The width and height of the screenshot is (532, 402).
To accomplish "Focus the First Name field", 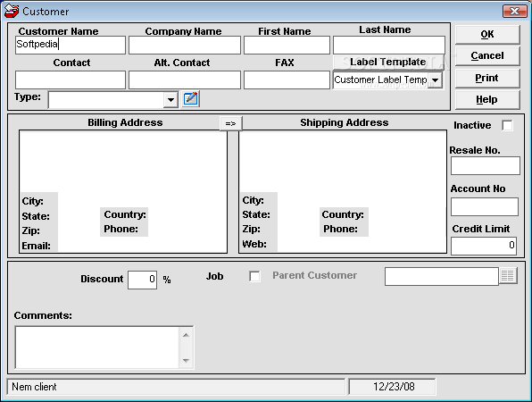I will coord(287,45).
